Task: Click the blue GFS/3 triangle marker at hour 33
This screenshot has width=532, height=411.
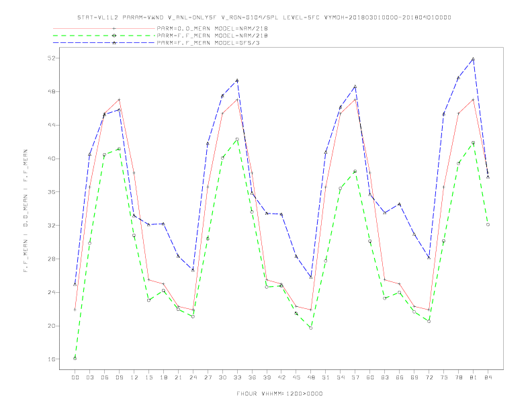Action: tap(237, 81)
